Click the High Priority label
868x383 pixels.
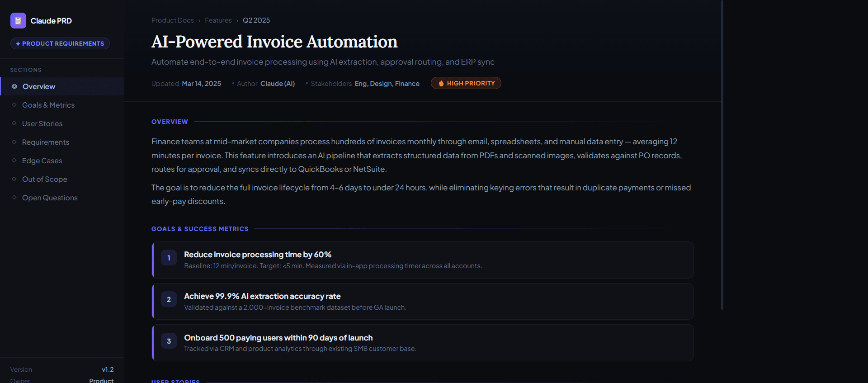[471, 83]
